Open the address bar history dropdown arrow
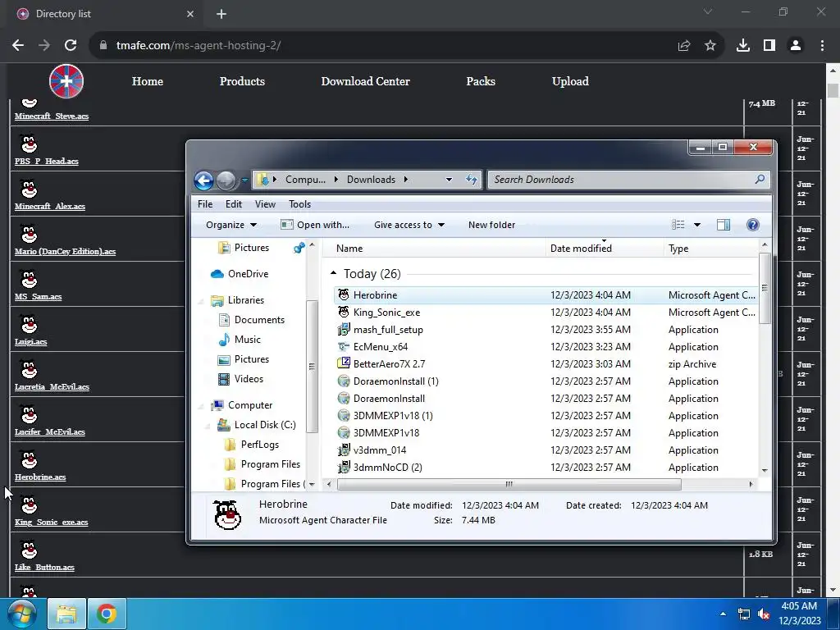 tap(449, 180)
